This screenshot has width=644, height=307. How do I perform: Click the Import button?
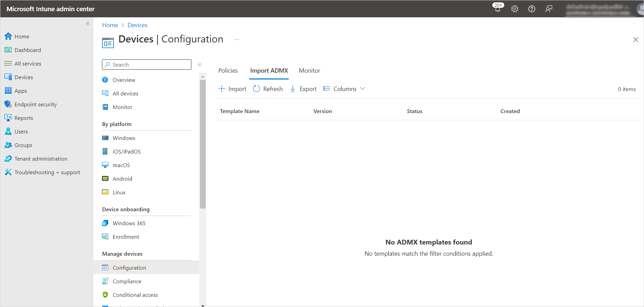click(232, 89)
